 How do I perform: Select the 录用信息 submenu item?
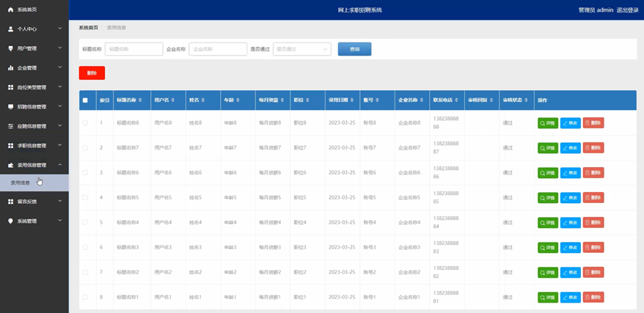click(34, 183)
